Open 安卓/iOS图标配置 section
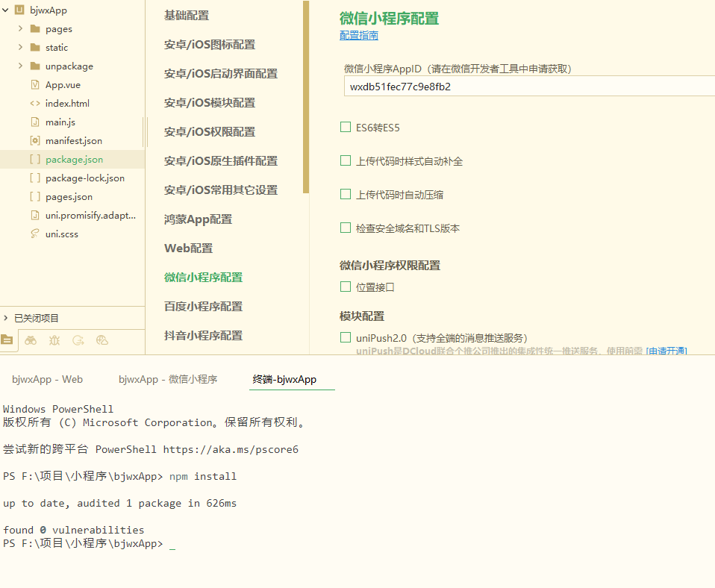Viewport: 715px width, 588px height. tap(210, 45)
